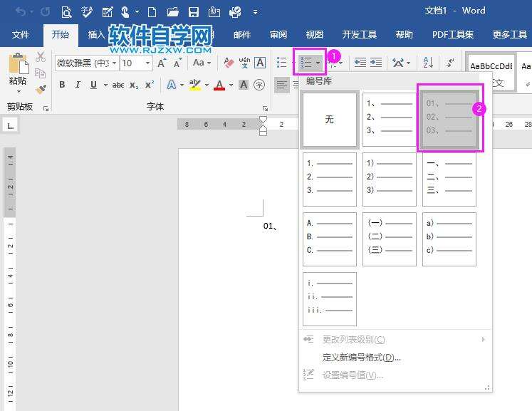
Task: Open the font color dropdown arrow
Action: click(x=231, y=85)
